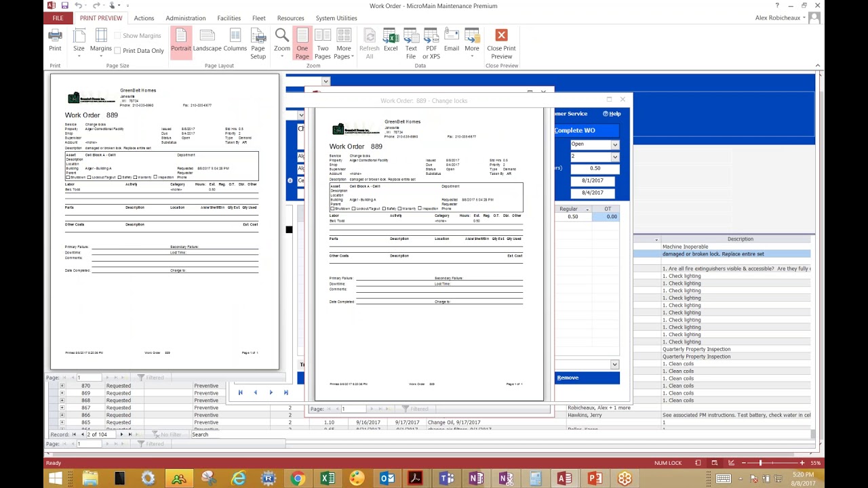The width and height of the screenshot is (868, 488).
Task: Click Close Print Preview
Action: (501, 44)
